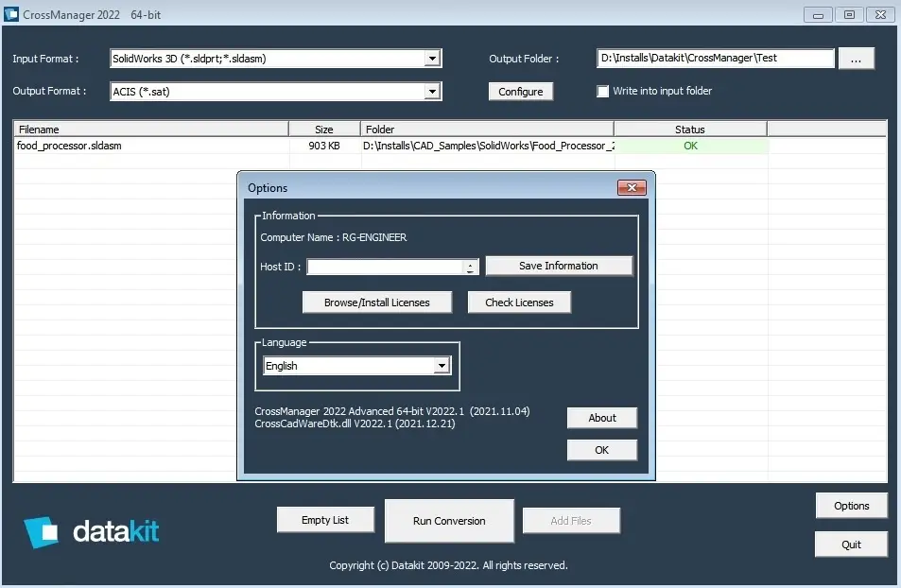Click the CrossManager app icon in title bar
Image resolution: width=901 pixels, height=588 pixels.
(x=11, y=14)
